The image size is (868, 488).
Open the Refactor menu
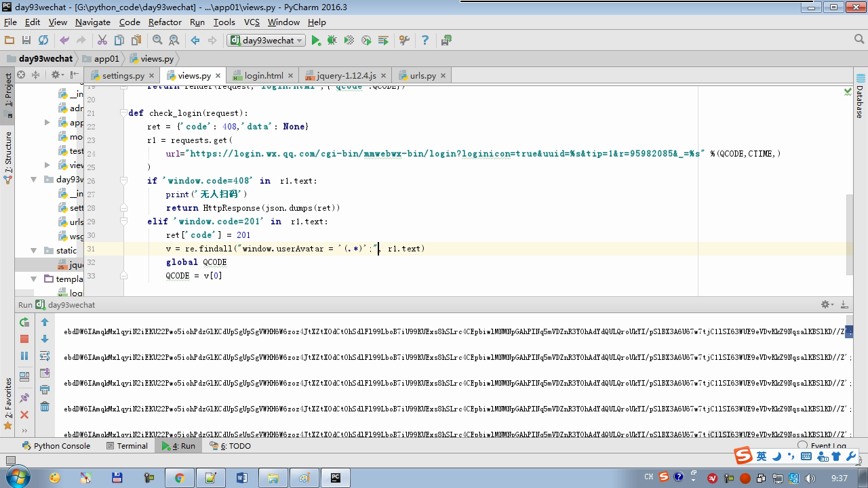point(165,22)
